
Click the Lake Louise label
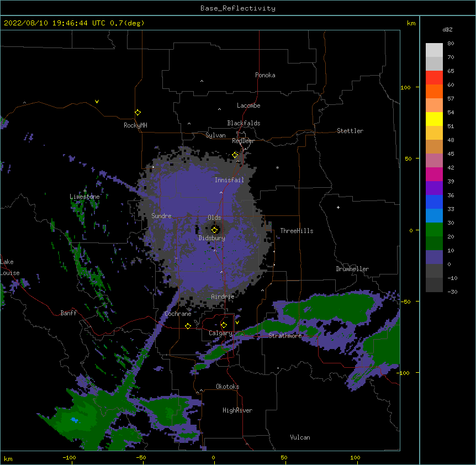10,267
